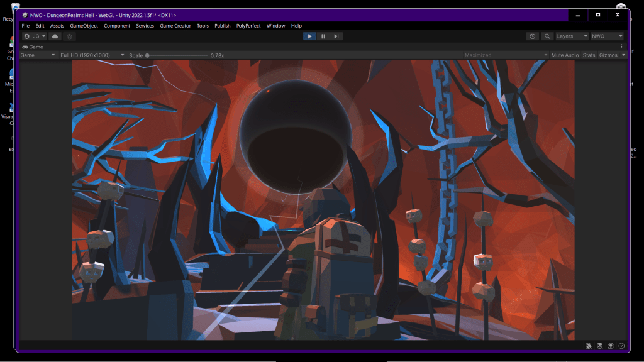
Task: Click the debug mode bug icon
Action: [588, 346]
